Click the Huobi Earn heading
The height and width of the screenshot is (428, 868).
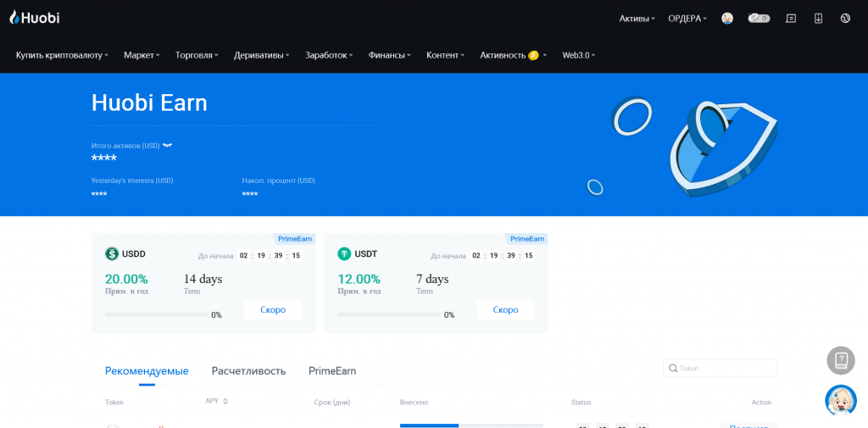pyautogui.click(x=149, y=103)
